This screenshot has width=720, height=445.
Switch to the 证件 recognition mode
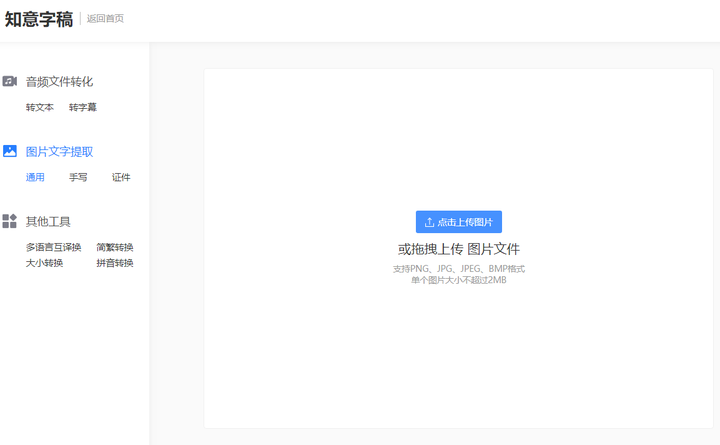pyautogui.click(x=121, y=177)
